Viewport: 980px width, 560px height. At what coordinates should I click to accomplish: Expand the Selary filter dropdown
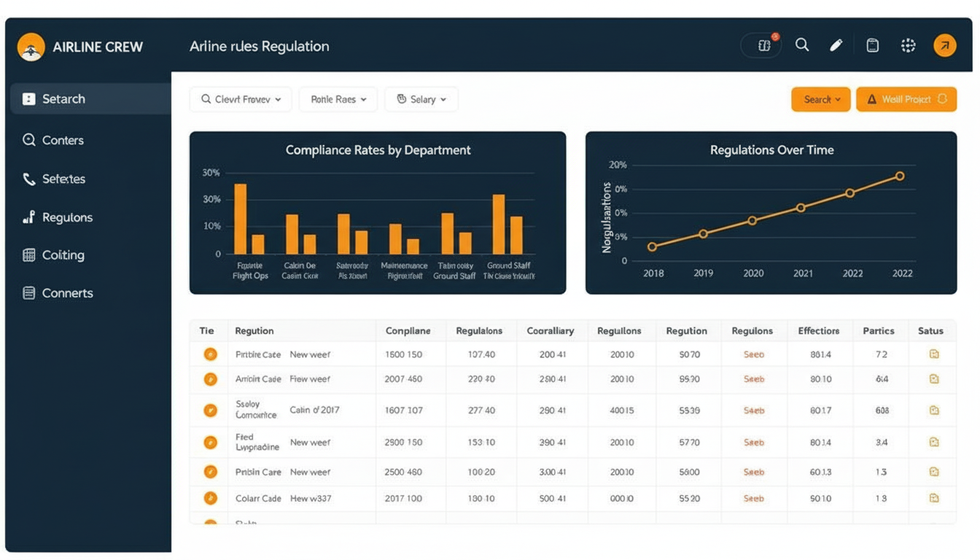click(x=421, y=99)
